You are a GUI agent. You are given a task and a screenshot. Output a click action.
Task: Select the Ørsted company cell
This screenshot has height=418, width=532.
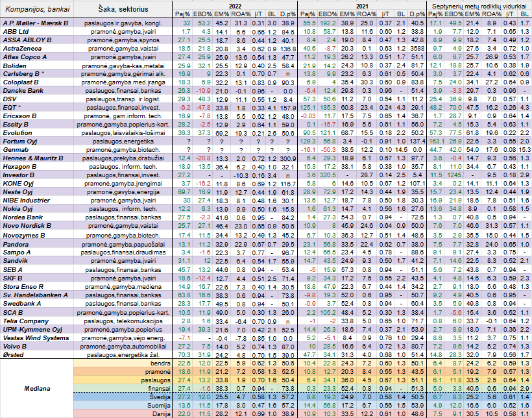coord(37,355)
